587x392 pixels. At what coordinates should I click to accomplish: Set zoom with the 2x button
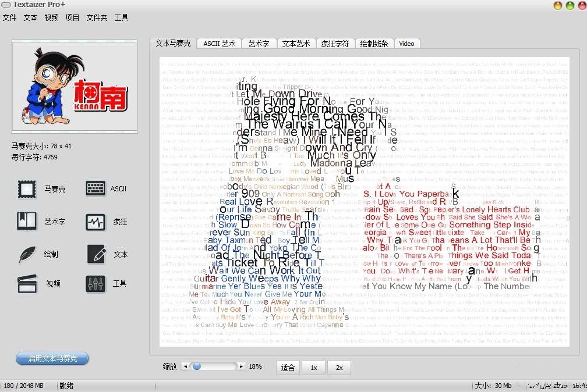point(339,368)
